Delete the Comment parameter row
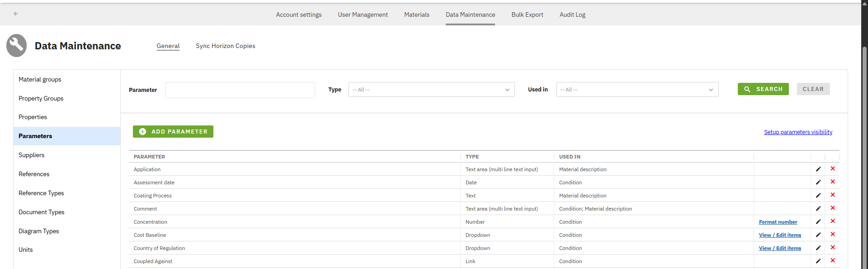The height and width of the screenshot is (269, 868). tap(832, 208)
